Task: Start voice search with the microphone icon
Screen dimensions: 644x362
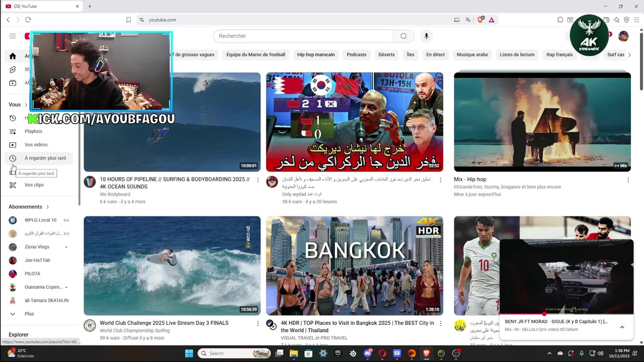Action: point(426,36)
